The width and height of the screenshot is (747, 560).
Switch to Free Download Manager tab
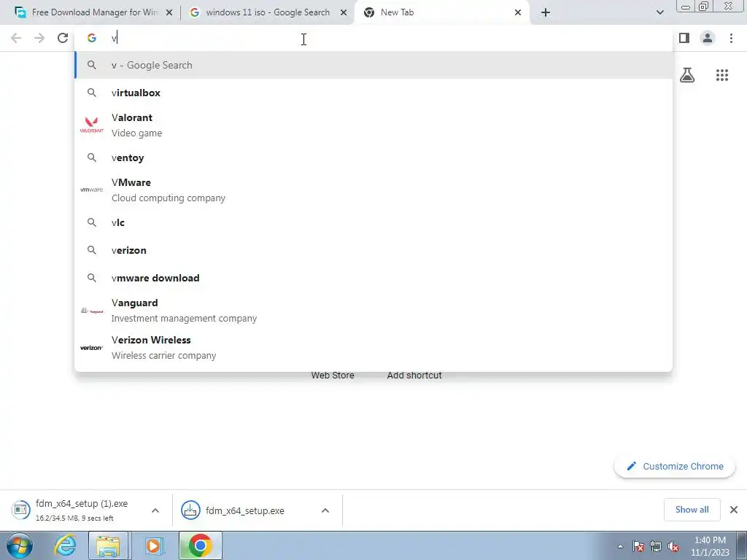point(93,12)
